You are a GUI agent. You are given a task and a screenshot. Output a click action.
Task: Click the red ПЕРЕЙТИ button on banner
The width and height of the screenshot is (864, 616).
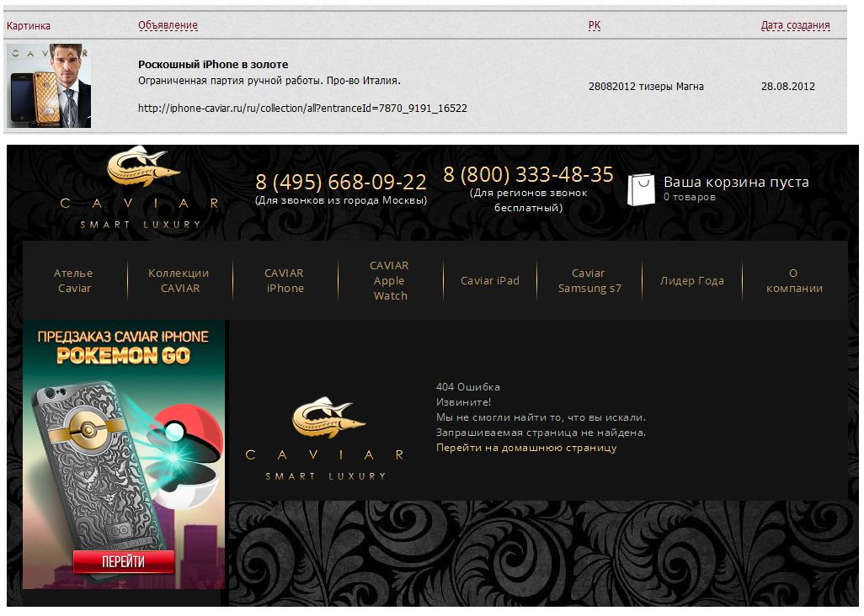tap(124, 561)
